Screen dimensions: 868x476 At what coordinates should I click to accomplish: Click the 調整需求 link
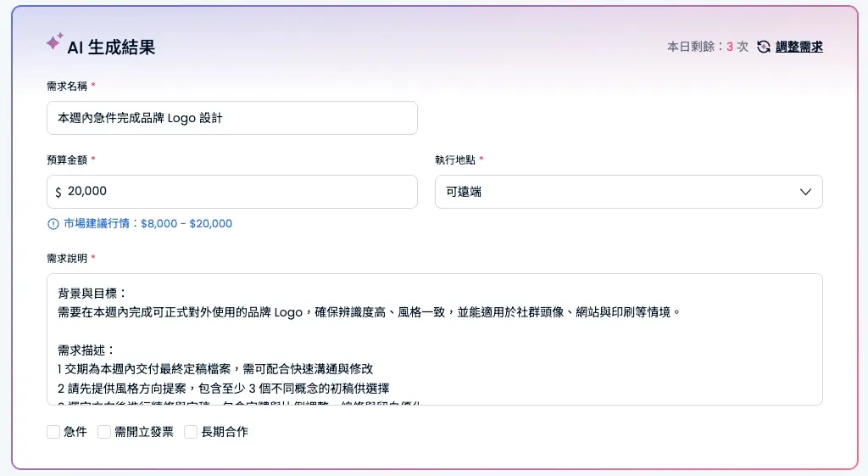tap(798, 47)
